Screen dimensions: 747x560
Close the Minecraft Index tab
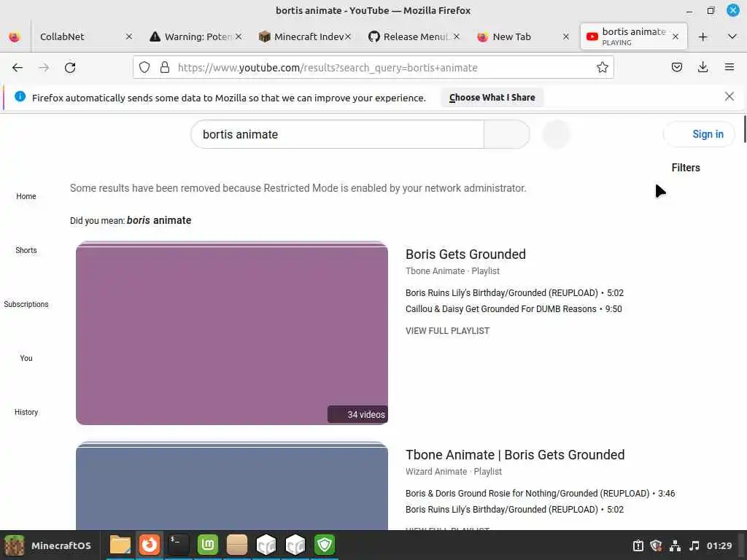click(348, 36)
